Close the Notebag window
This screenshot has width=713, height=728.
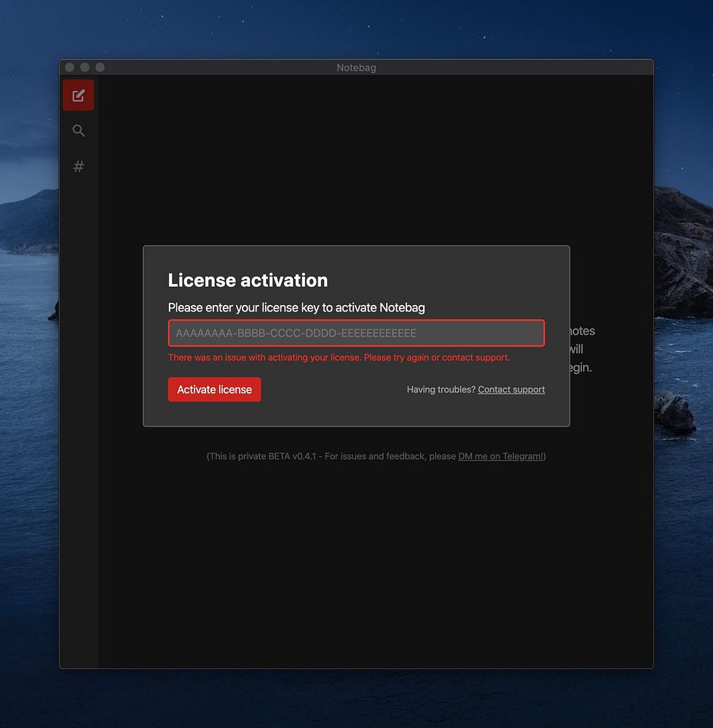(x=70, y=67)
